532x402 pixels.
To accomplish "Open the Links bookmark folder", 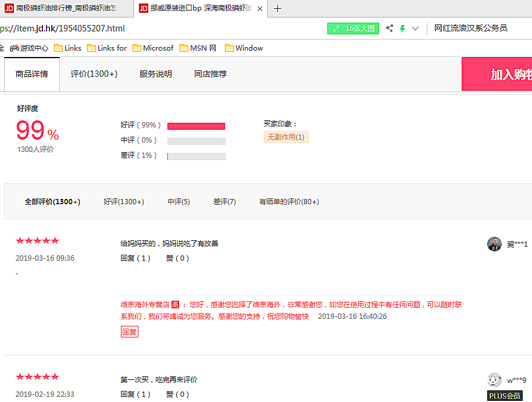I will click(67, 48).
